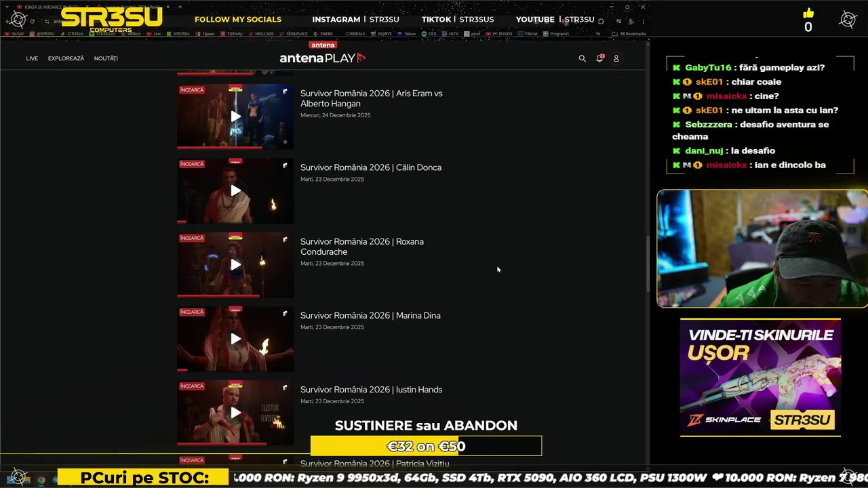Screen dimensions: 868x488
Task: Open the OLX bookmark
Action: (x=429, y=33)
